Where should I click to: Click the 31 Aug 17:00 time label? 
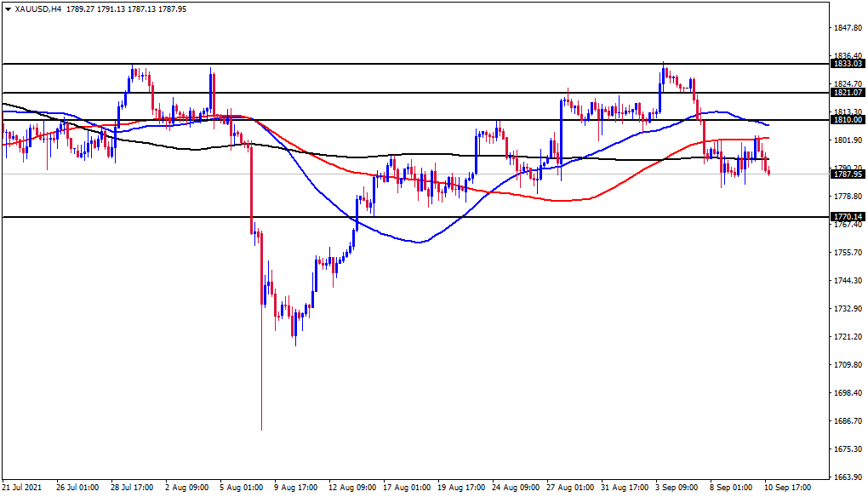pos(625,488)
